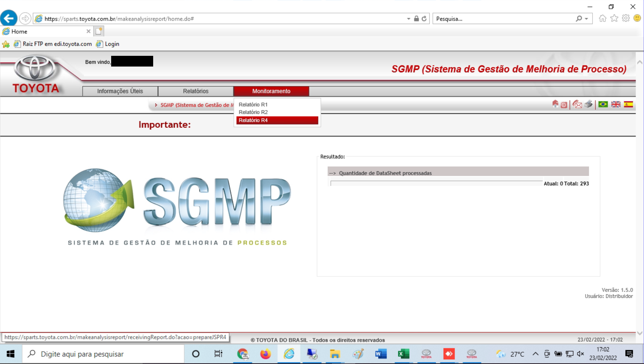The height and width of the screenshot is (364, 644).
Task: Open Excel from the taskbar
Action: point(403,354)
